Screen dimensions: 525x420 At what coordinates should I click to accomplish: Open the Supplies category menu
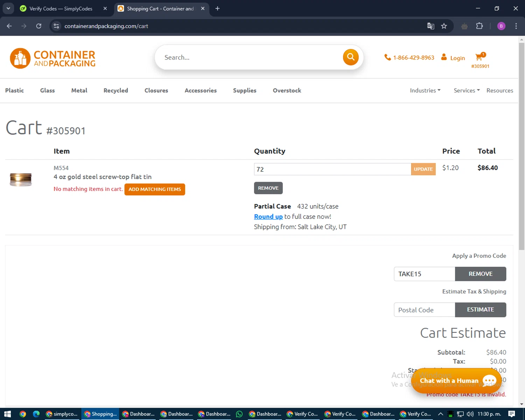point(245,90)
